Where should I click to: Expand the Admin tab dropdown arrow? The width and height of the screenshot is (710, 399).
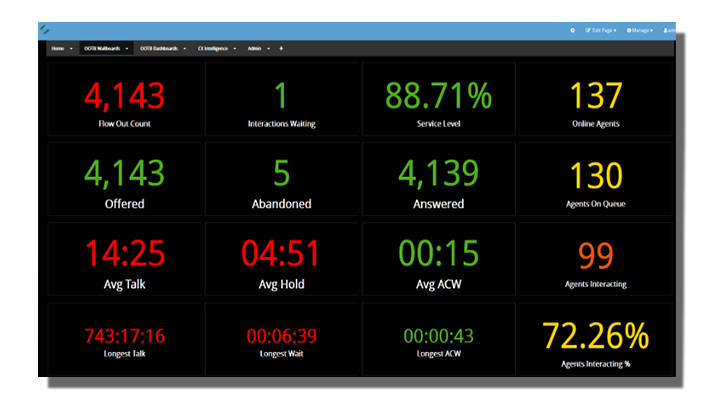[x=269, y=48]
